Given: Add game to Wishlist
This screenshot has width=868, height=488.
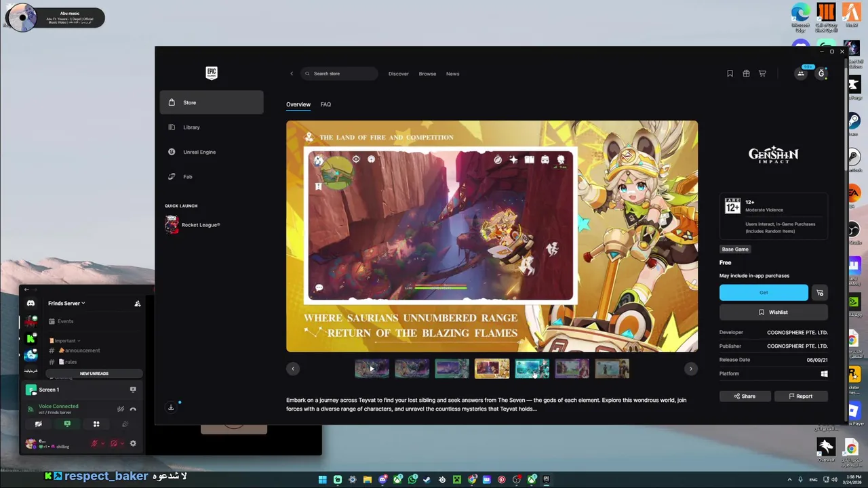Looking at the screenshot, I should (x=774, y=312).
